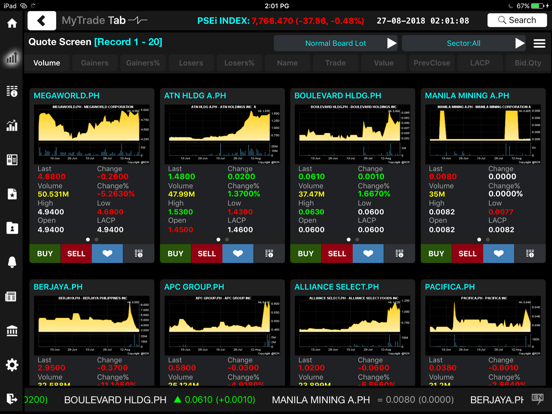The height and width of the screenshot is (414, 552).
Task: Open order status icon on ATN HLDG card
Action: pos(269,253)
